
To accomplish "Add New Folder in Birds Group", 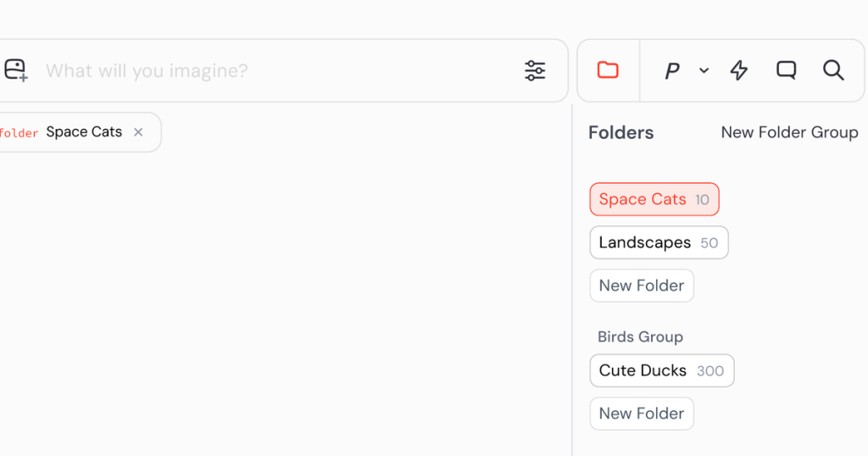I will (x=642, y=414).
